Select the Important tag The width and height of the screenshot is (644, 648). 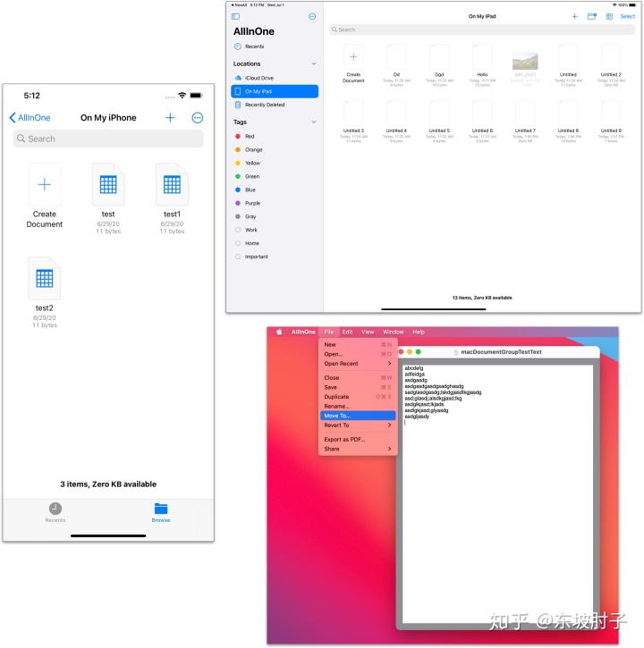275,257
